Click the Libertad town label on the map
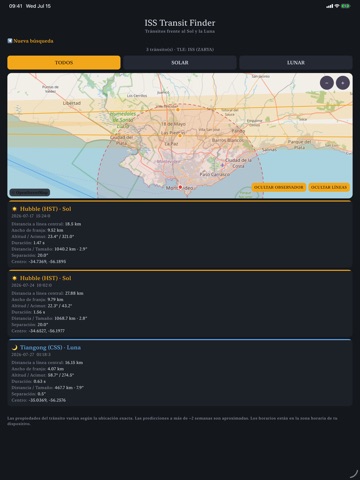360x480 pixels. pos(72,103)
